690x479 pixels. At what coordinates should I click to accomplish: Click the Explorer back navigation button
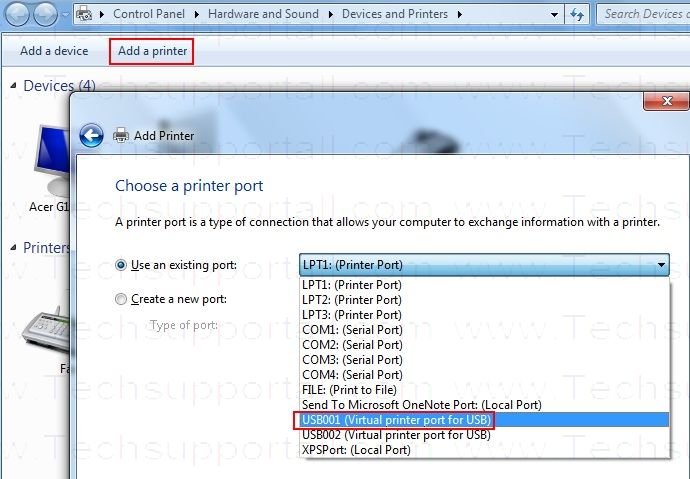point(17,15)
